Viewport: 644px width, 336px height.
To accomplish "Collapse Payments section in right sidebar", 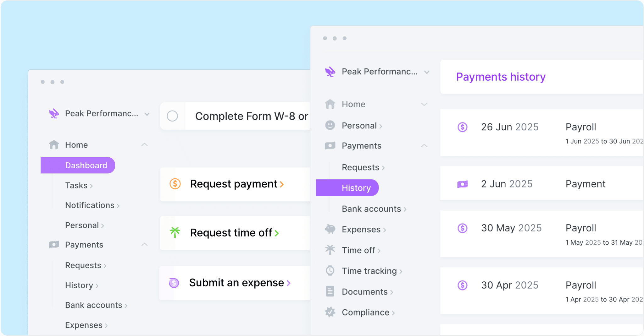I will click(x=424, y=146).
